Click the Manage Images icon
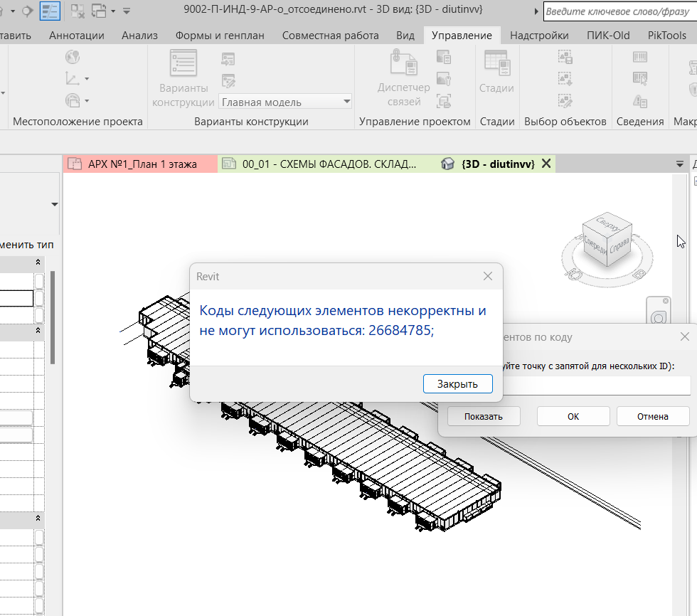Screen dimensions: 697x616 pyautogui.click(x=444, y=57)
